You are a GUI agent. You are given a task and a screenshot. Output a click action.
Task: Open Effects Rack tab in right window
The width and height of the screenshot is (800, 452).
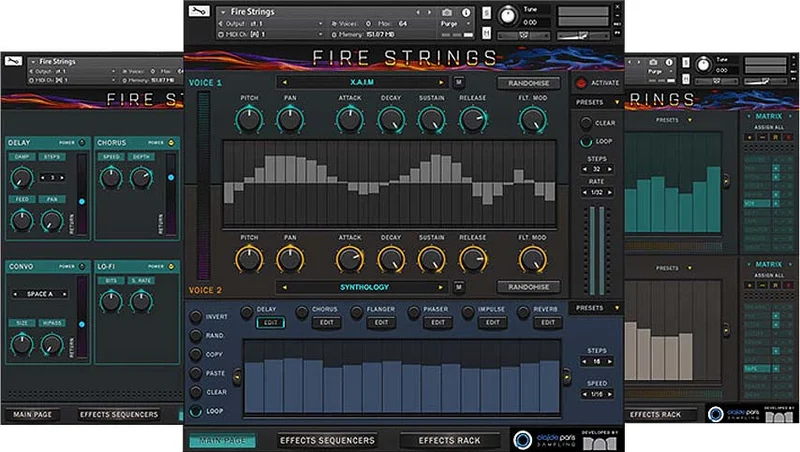pyautogui.click(x=656, y=415)
